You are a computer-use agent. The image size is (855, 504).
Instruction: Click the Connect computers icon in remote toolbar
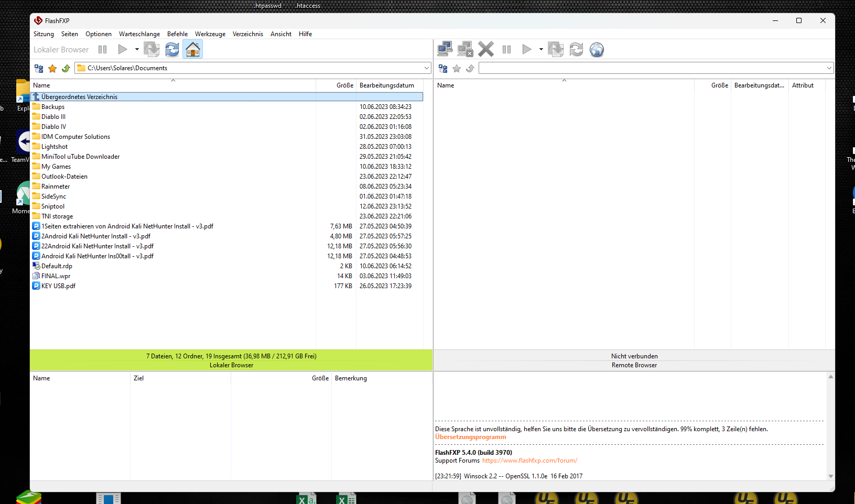click(x=445, y=50)
